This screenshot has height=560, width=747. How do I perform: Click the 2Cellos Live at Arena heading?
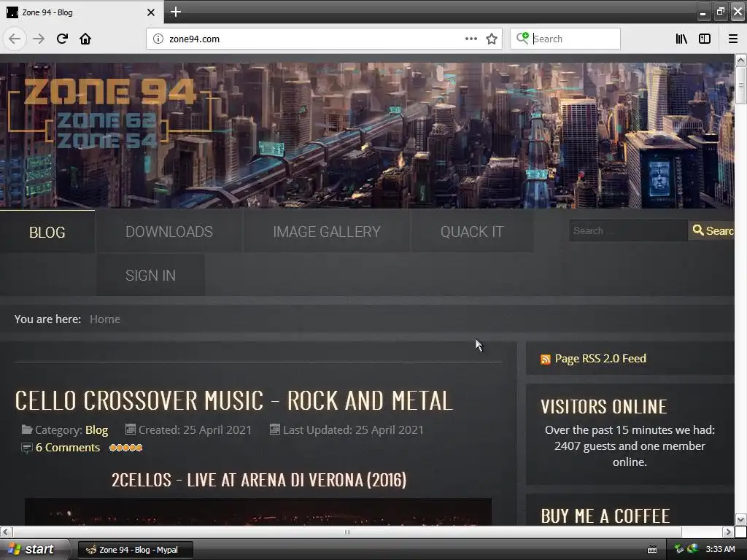tap(259, 480)
